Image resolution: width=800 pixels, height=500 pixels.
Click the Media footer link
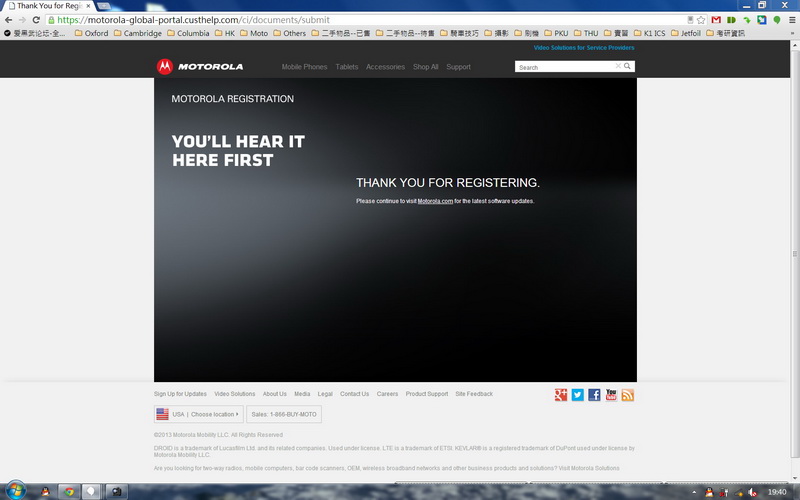click(x=302, y=394)
